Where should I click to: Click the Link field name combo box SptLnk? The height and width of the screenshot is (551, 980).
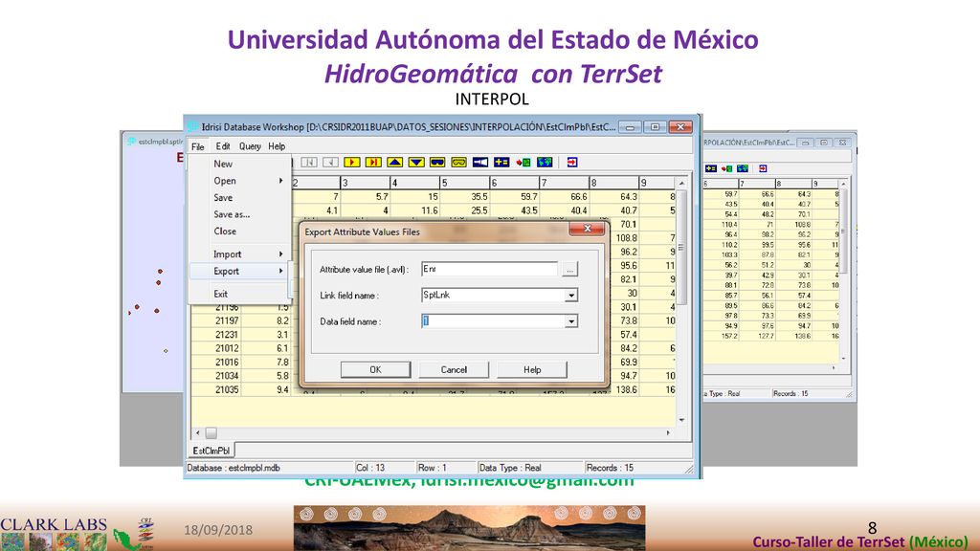click(x=499, y=296)
